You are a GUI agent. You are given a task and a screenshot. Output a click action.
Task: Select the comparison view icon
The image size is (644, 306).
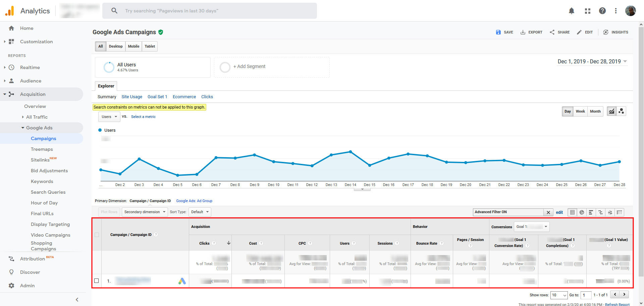[600, 212]
